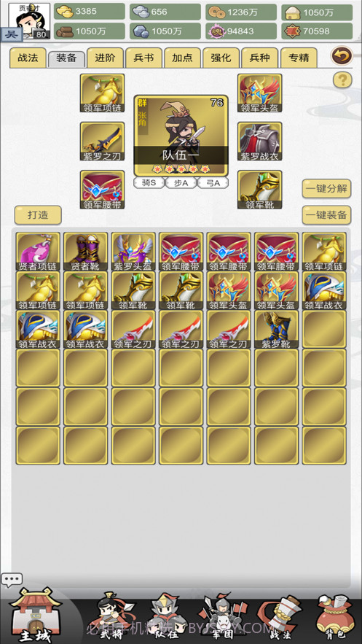This screenshot has height=644, width=362.
Task: Select 紫罗靴 item in inventory
Action: click(x=276, y=329)
